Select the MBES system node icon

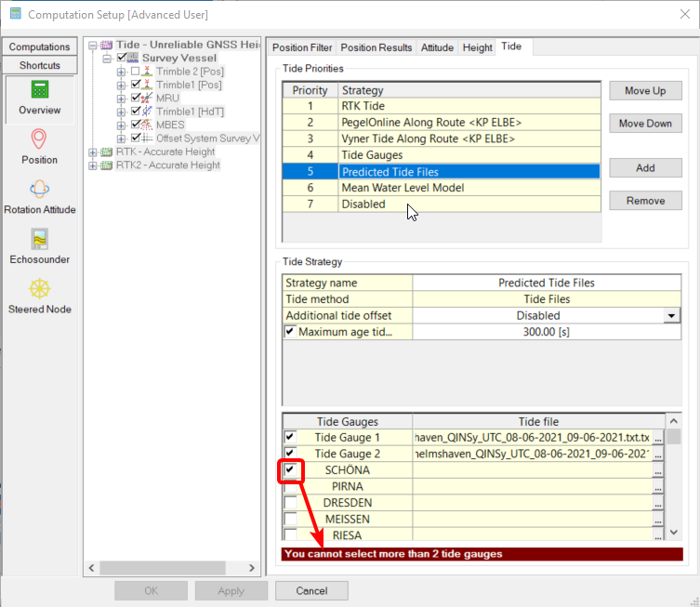(147, 125)
